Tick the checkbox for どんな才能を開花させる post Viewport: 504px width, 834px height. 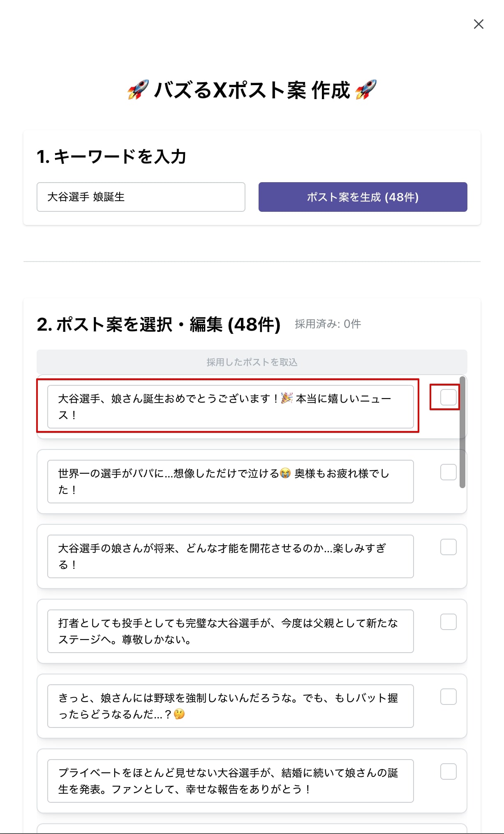click(448, 547)
